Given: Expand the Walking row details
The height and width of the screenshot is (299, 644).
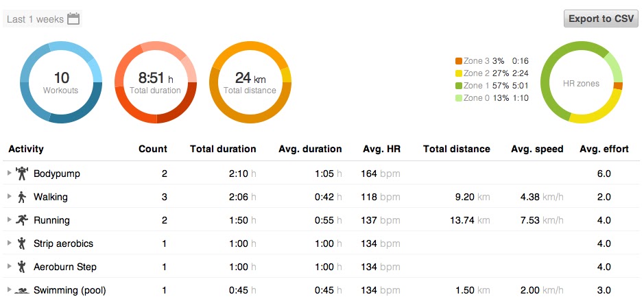Looking at the screenshot, I should [x=9, y=197].
